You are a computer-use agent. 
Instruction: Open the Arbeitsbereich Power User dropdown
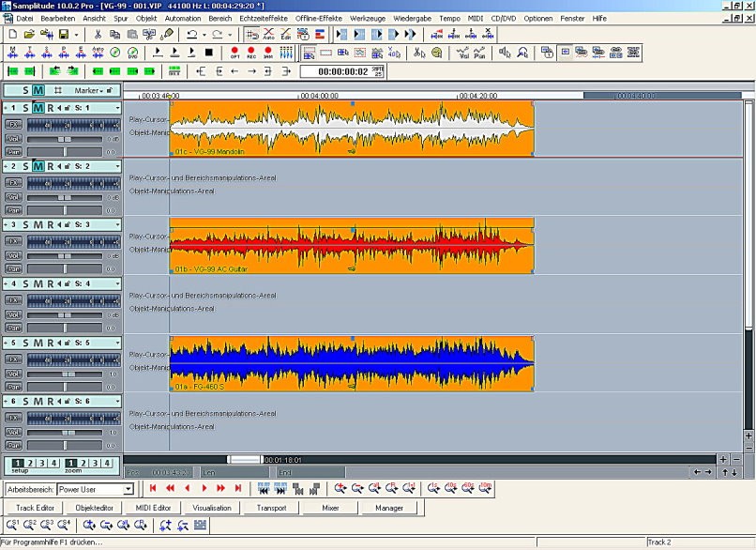tap(128, 489)
